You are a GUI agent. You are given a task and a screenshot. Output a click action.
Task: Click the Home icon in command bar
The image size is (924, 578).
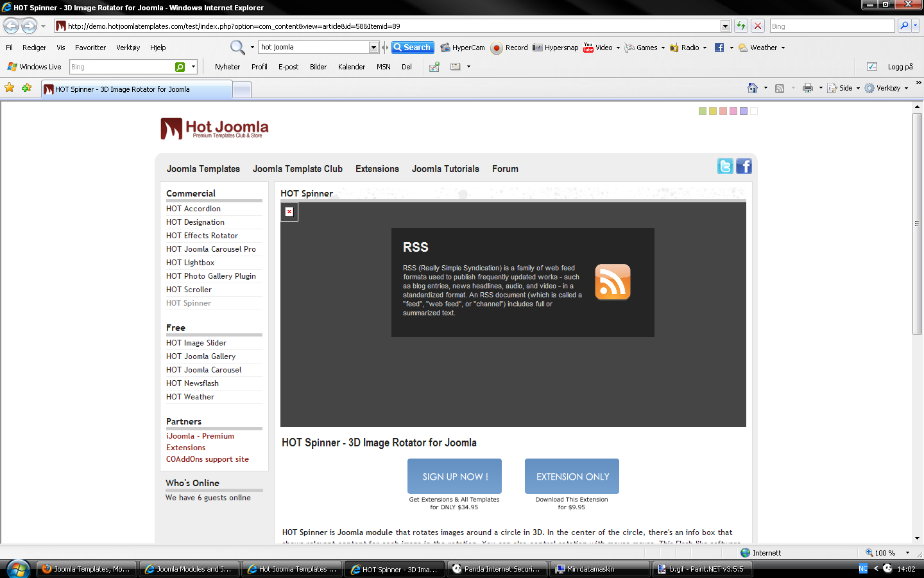[753, 88]
